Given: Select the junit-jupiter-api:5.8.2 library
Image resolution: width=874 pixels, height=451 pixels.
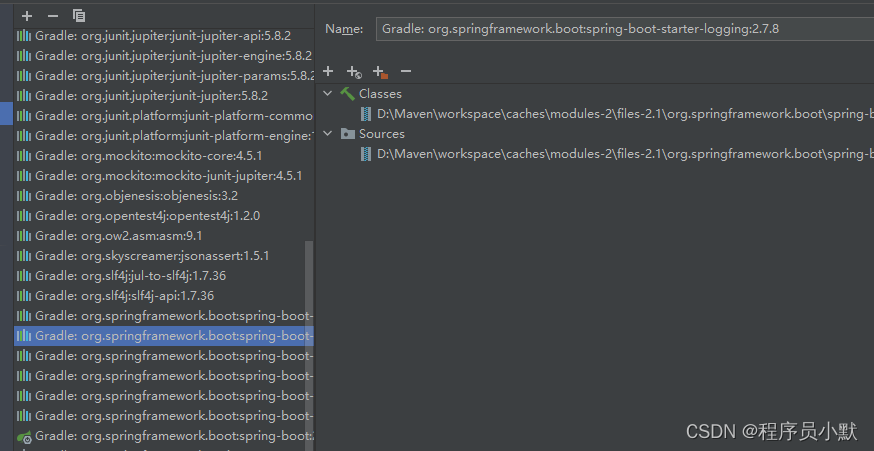Looking at the screenshot, I should [164, 36].
